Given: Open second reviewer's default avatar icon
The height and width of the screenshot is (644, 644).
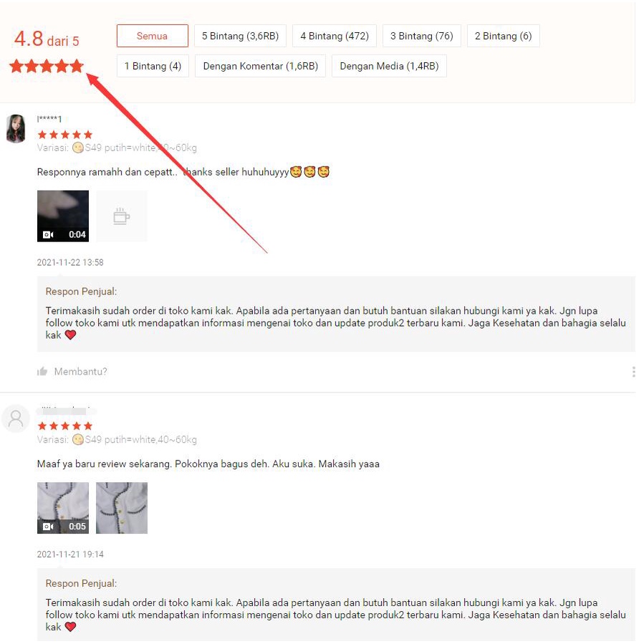Looking at the screenshot, I should pyautogui.click(x=16, y=418).
